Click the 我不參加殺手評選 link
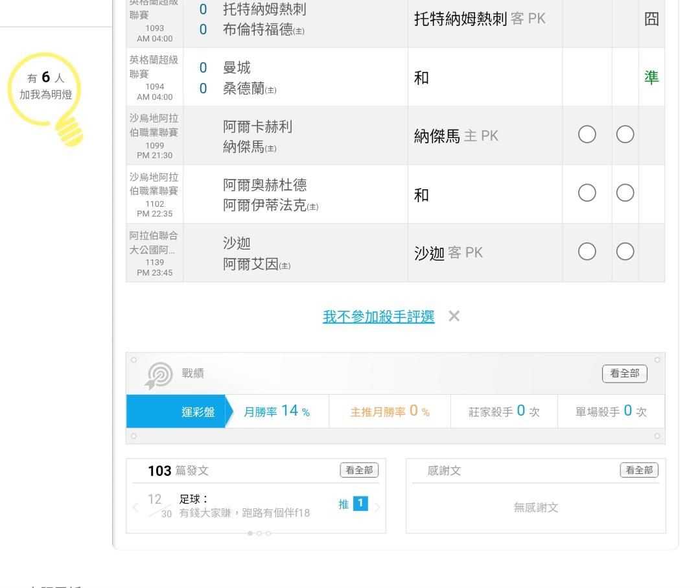The height and width of the screenshot is (588, 700). click(x=379, y=317)
